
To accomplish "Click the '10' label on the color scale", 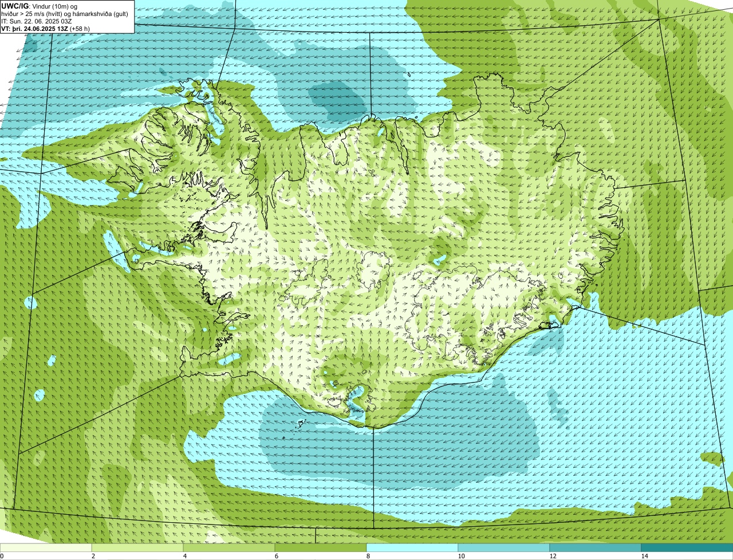I will (461, 556).
